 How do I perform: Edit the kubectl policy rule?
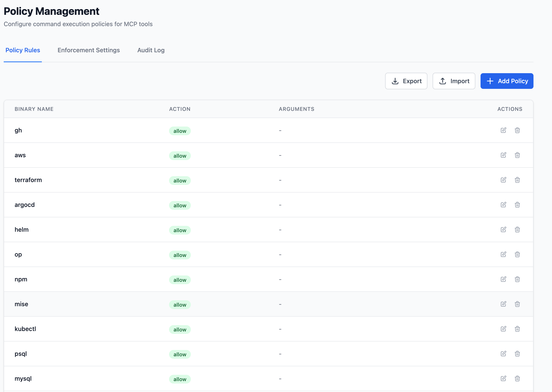coord(503,329)
